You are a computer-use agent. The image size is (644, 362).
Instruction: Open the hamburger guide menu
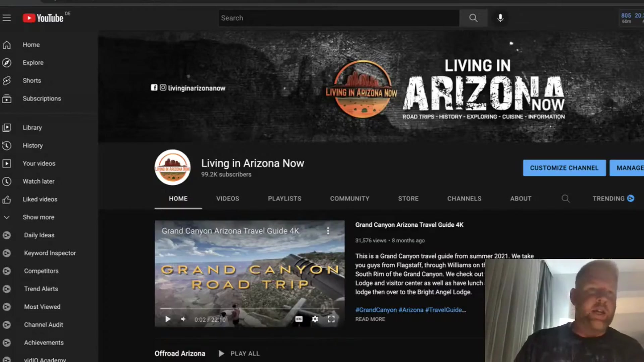click(x=7, y=18)
